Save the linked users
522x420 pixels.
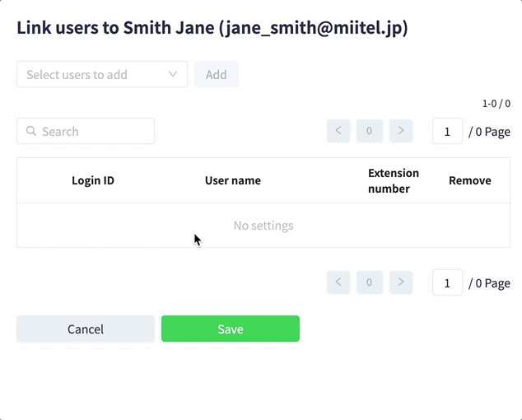point(231,329)
